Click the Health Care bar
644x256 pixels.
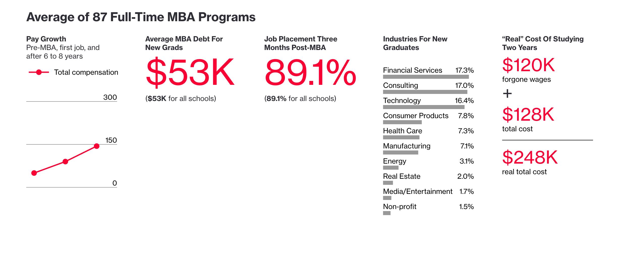(401, 137)
